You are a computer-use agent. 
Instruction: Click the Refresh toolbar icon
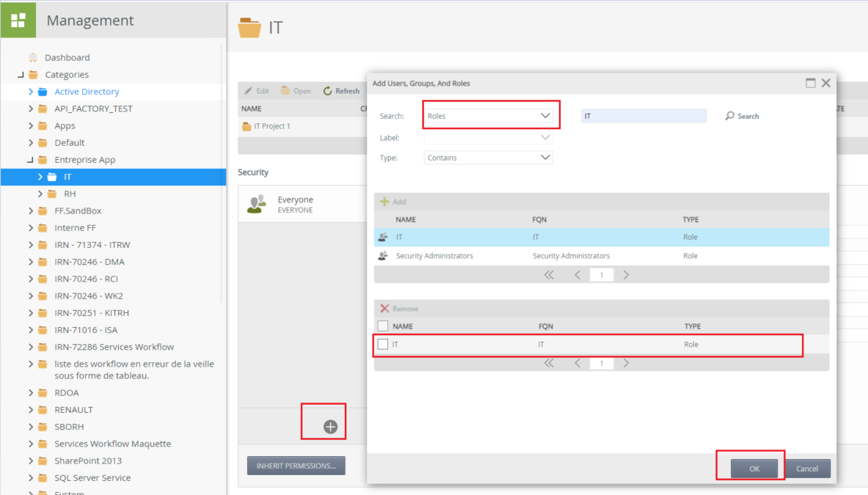(x=327, y=91)
